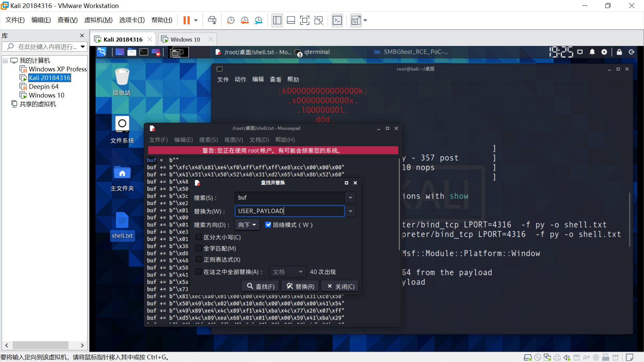This screenshot has width=644, height=362.
Task: Click the Find button in dialog
Action: pyautogui.click(x=261, y=287)
